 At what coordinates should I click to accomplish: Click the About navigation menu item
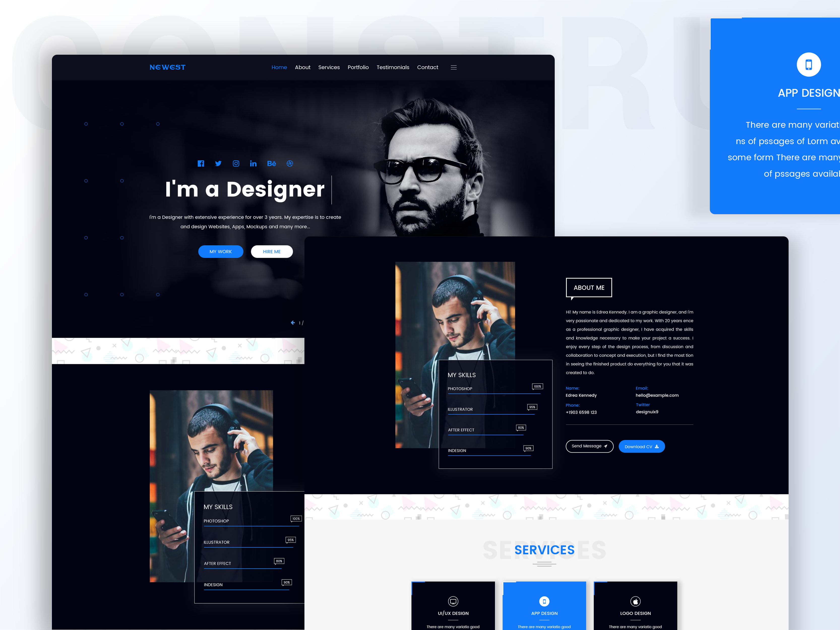coord(302,67)
